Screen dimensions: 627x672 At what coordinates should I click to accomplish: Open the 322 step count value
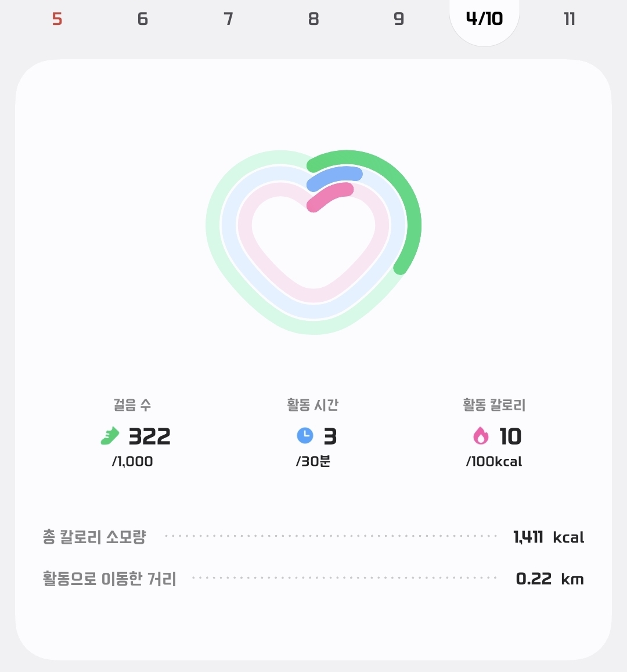(149, 436)
